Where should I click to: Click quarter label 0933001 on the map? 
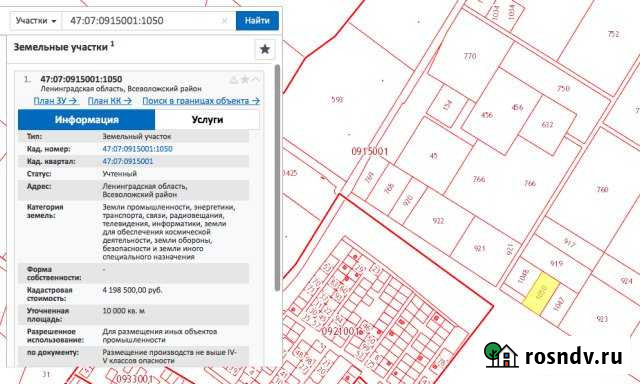point(134,379)
